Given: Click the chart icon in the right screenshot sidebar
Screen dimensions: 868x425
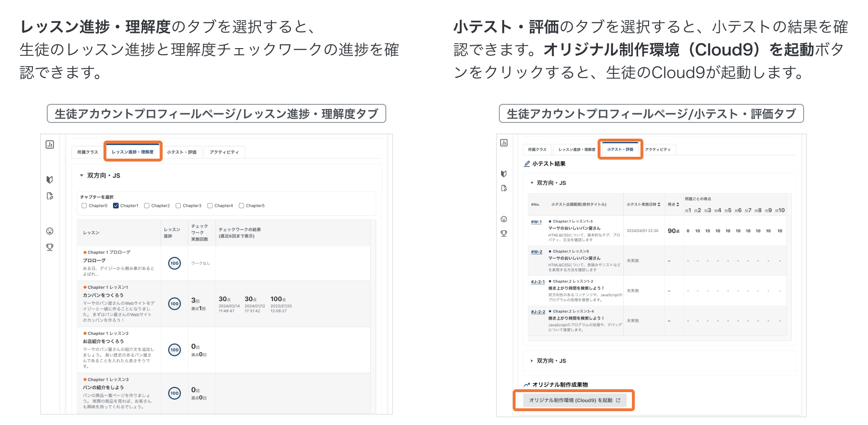Looking at the screenshot, I should click(x=504, y=143).
